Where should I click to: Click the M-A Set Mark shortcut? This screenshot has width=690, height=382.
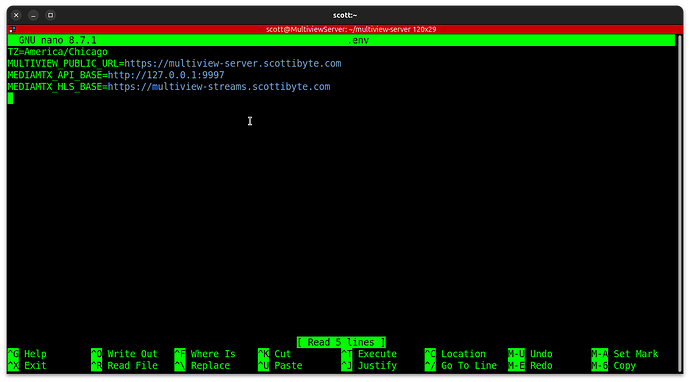625,354
